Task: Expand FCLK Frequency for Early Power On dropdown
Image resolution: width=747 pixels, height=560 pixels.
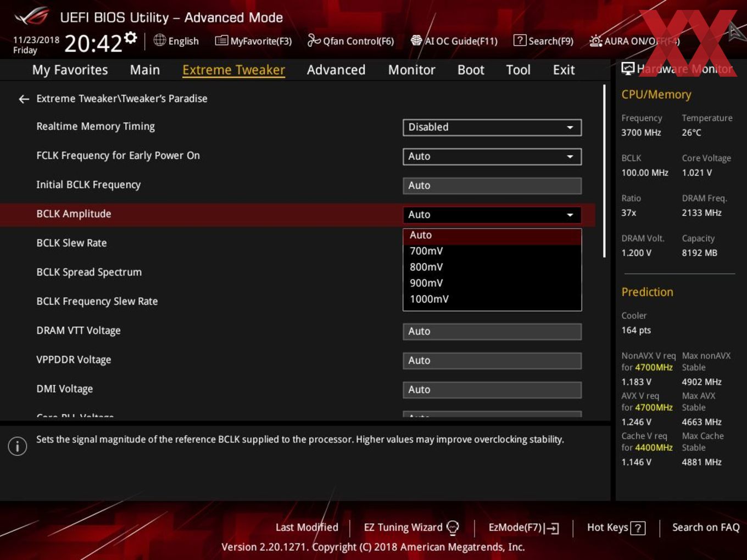Action: [492, 156]
